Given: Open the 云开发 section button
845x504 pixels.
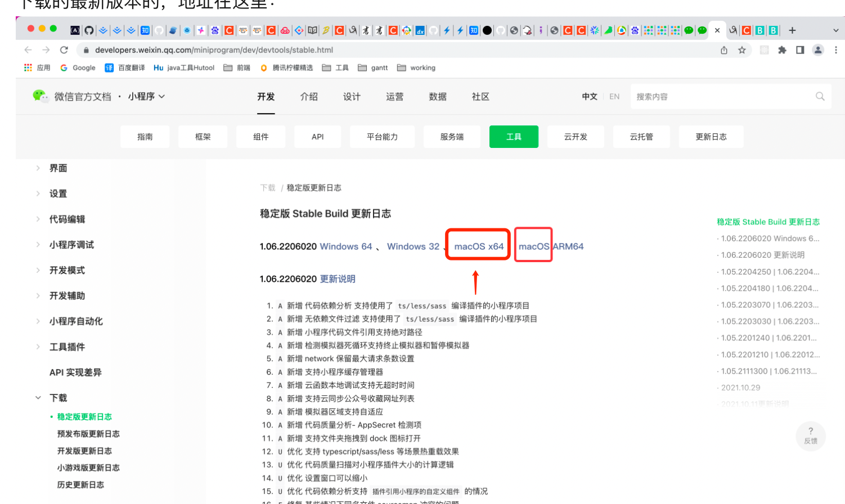Looking at the screenshot, I should point(576,137).
